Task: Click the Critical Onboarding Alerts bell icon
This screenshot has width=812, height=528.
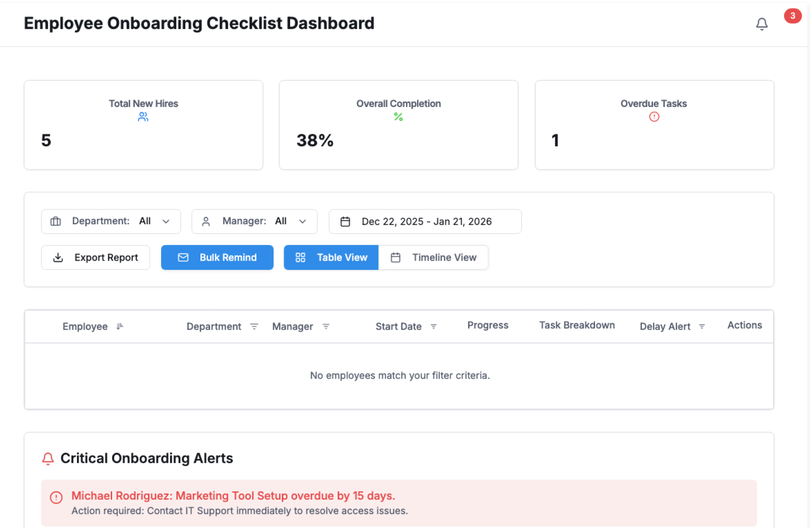Action: pyautogui.click(x=48, y=459)
